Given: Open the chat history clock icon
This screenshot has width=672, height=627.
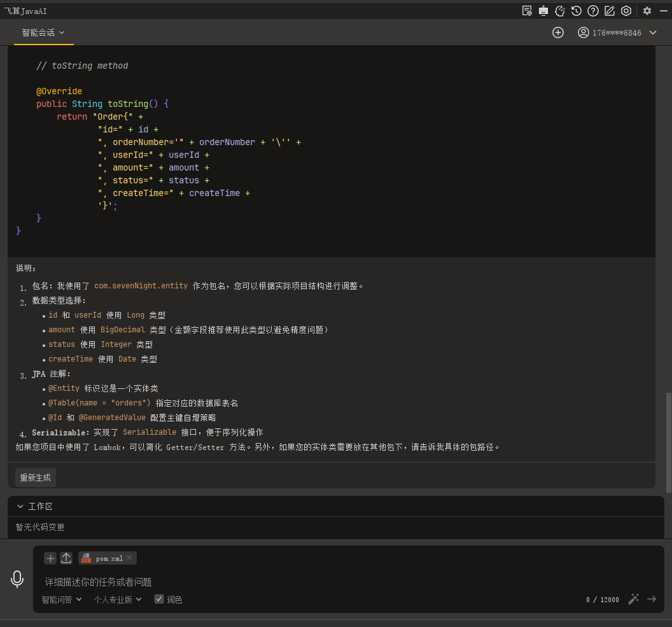Looking at the screenshot, I should pyautogui.click(x=577, y=11).
